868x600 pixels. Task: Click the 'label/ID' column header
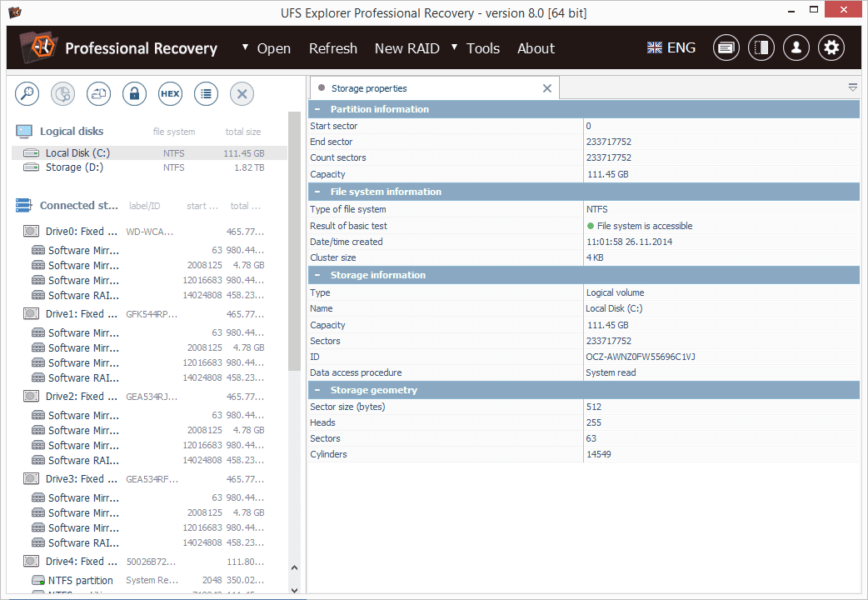(x=144, y=206)
